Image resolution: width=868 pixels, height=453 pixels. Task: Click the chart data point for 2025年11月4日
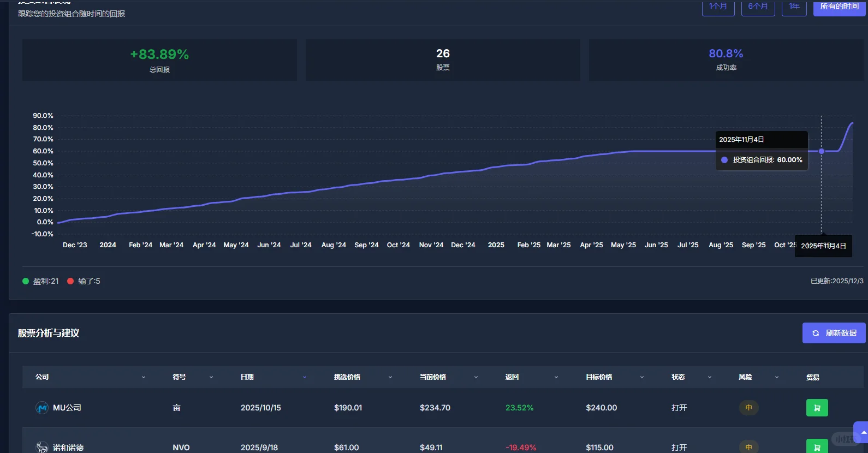(x=821, y=151)
